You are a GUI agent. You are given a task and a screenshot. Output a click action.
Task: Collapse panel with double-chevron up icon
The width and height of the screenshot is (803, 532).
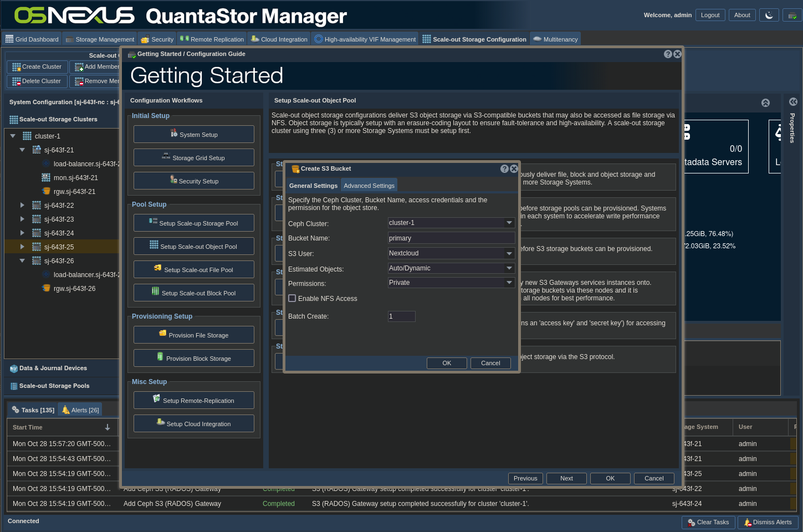[765, 103]
